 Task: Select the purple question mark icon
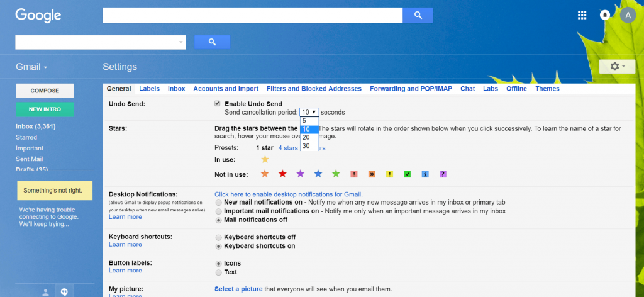tap(443, 174)
